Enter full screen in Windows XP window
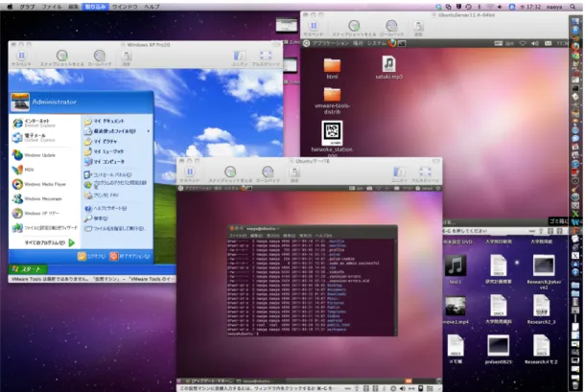585x392 pixels. 266,58
